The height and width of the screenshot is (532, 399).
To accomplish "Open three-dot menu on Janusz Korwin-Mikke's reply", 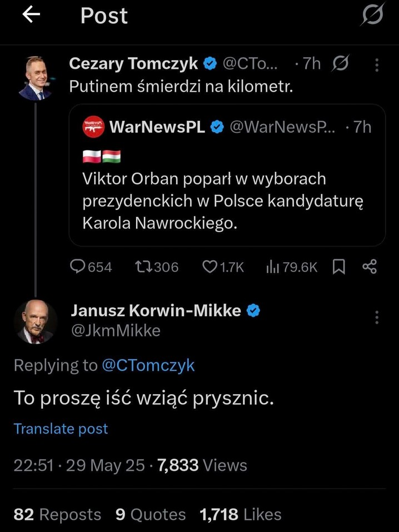I will point(377,317).
